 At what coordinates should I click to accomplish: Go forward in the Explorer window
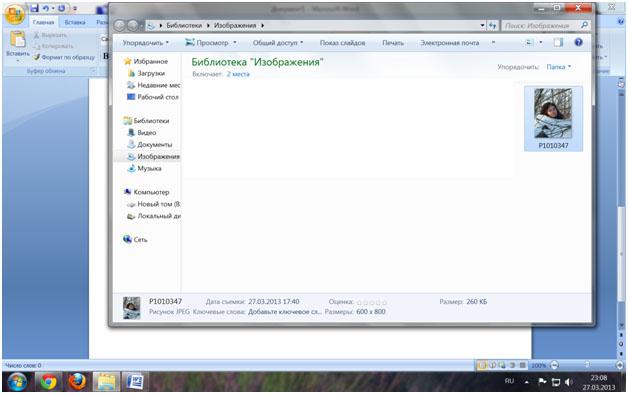(x=133, y=25)
